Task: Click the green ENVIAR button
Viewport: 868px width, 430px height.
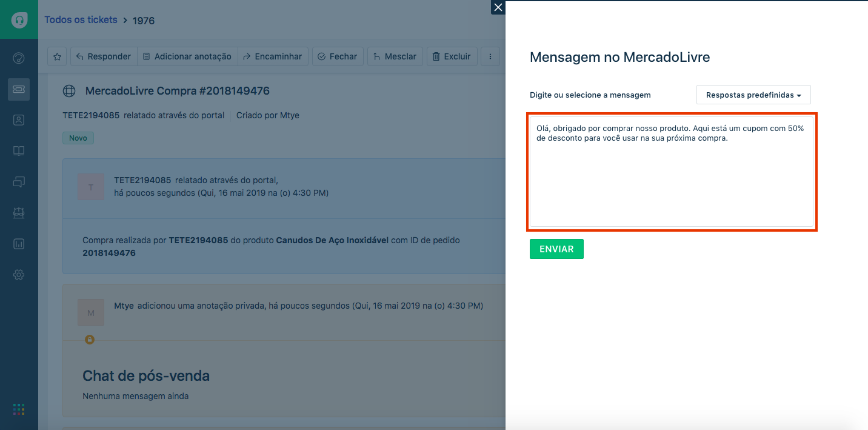Action: (556, 249)
